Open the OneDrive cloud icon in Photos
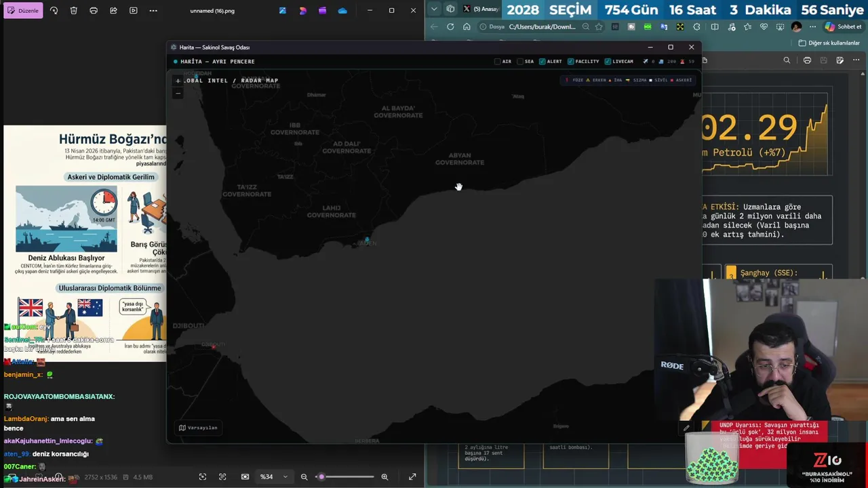Image resolution: width=868 pixels, height=488 pixels. (342, 11)
